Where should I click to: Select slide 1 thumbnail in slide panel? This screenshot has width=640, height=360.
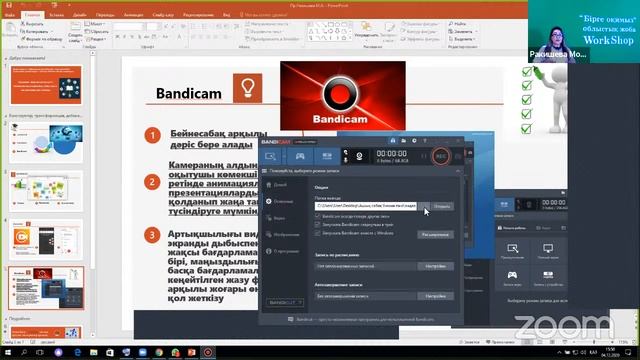tap(46, 85)
